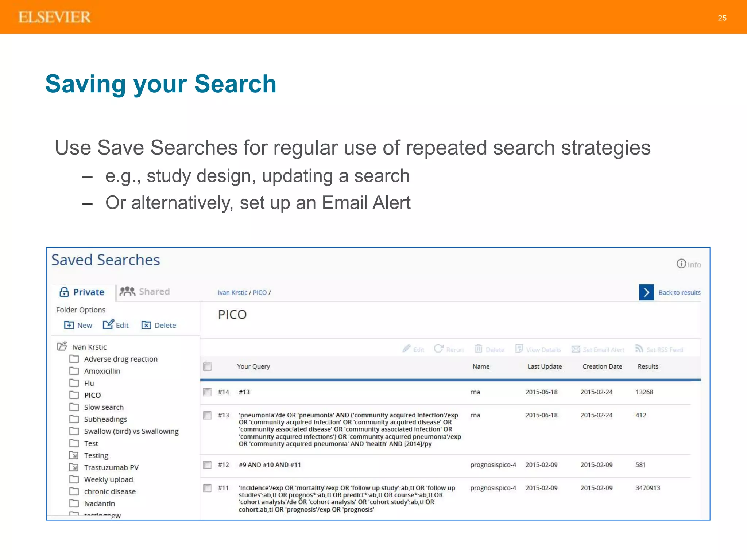Click the chronic disease folder icon
The height and width of the screenshot is (560, 747).
coord(74,491)
